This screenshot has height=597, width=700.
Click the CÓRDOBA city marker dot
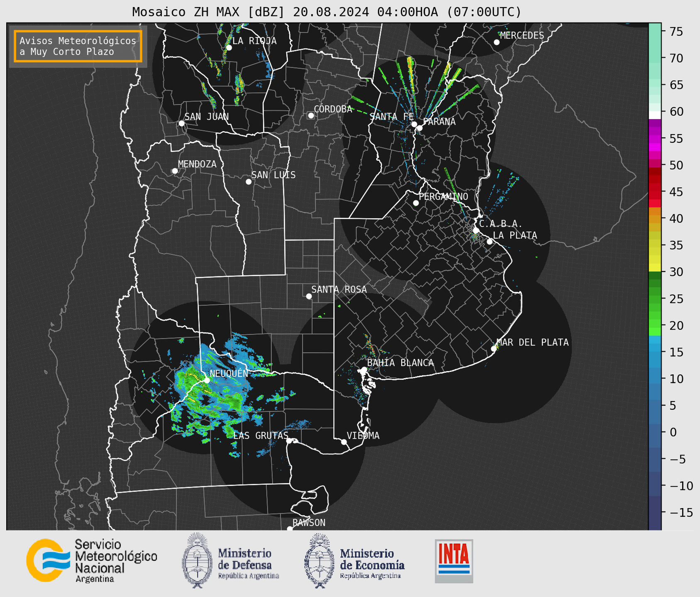pos(311,115)
